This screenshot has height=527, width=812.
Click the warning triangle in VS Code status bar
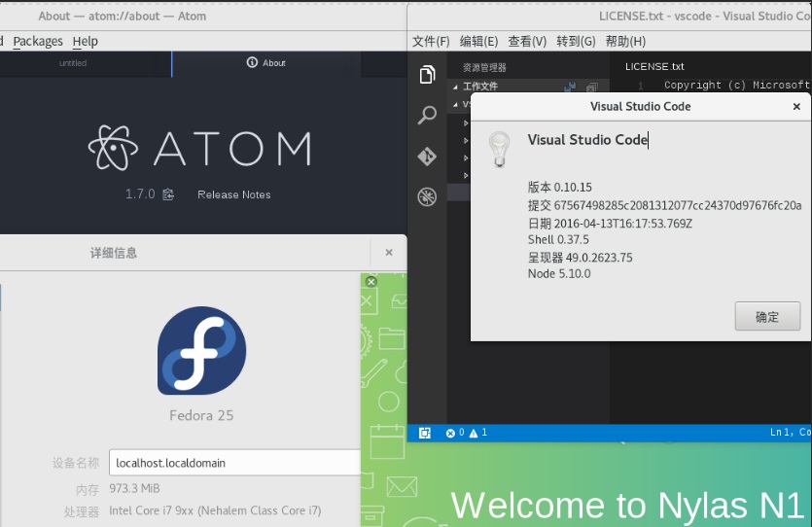point(474,433)
